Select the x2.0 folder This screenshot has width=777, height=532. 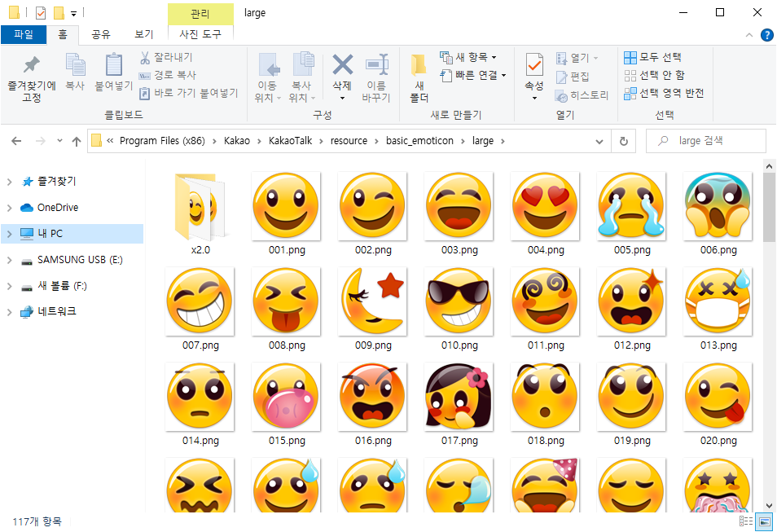point(200,213)
